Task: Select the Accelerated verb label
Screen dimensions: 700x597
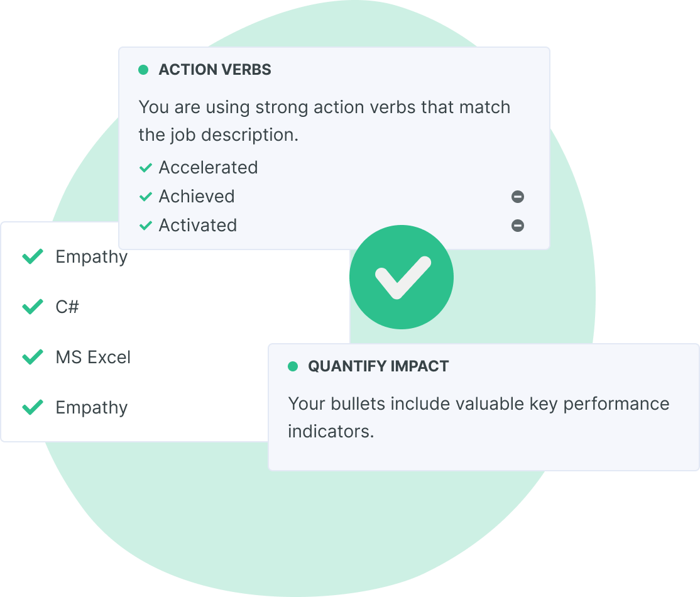Action: pyautogui.click(x=208, y=168)
